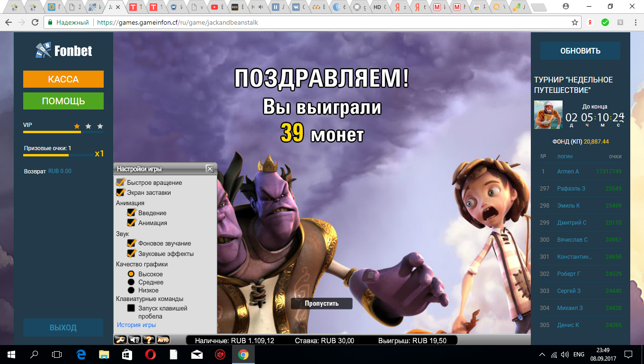Open the game settings wrench icon
The height and width of the screenshot is (364, 644).
pos(121,339)
